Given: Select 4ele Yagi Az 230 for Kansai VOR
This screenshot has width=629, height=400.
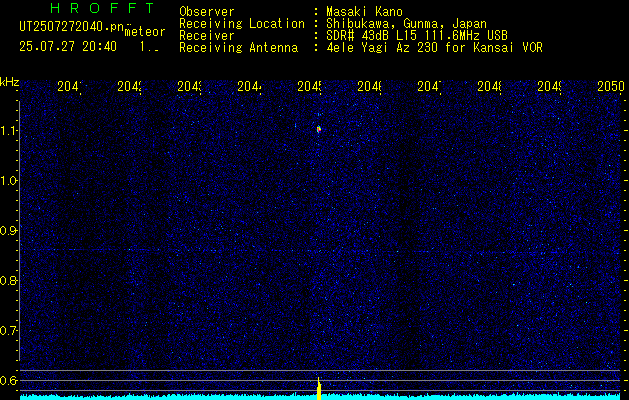Looking at the screenshot, I should [x=434, y=48].
